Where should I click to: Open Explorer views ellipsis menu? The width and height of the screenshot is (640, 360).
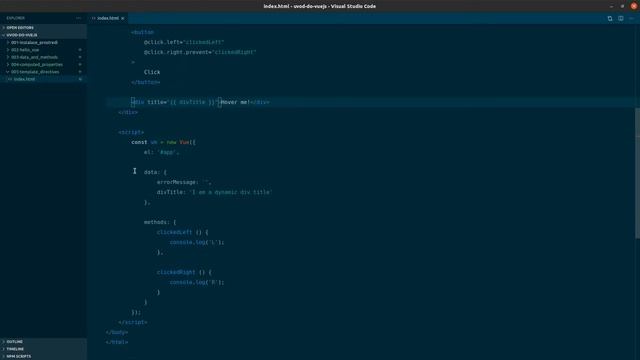pos(78,18)
